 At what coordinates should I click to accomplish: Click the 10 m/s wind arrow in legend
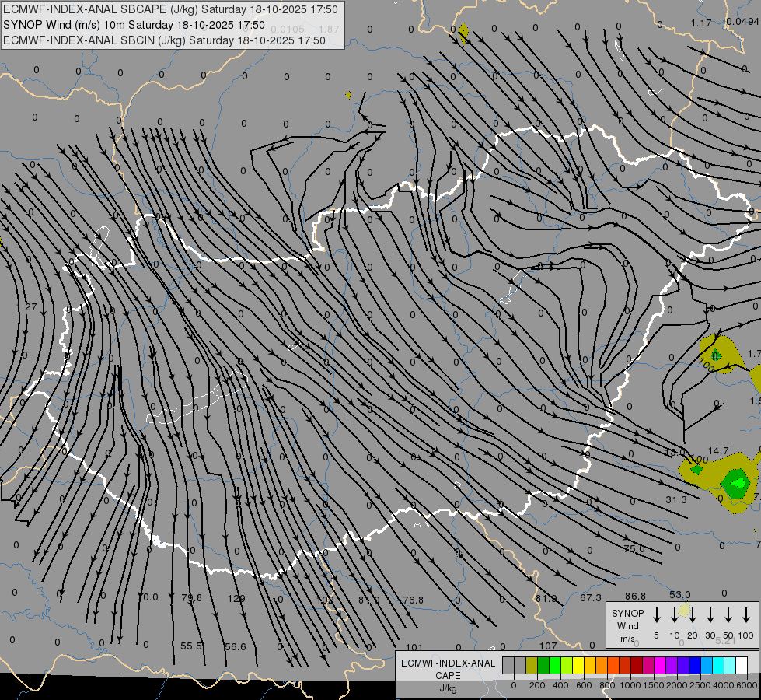click(x=674, y=615)
